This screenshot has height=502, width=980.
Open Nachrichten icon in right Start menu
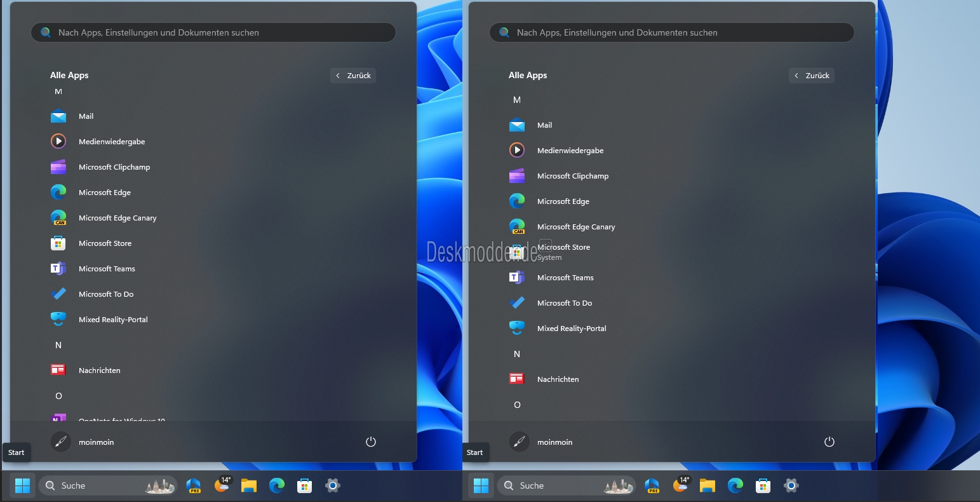[x=517, y=379]
